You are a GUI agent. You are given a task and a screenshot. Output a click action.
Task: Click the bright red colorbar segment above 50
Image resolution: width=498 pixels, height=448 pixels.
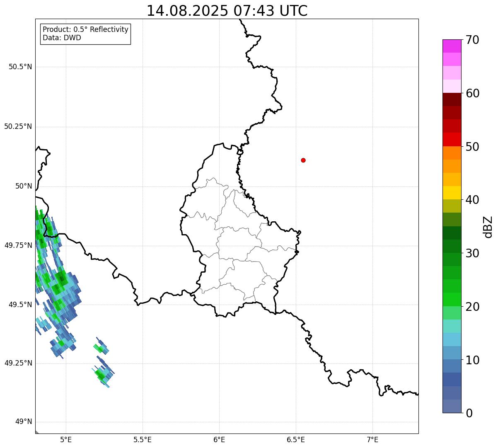452,139
